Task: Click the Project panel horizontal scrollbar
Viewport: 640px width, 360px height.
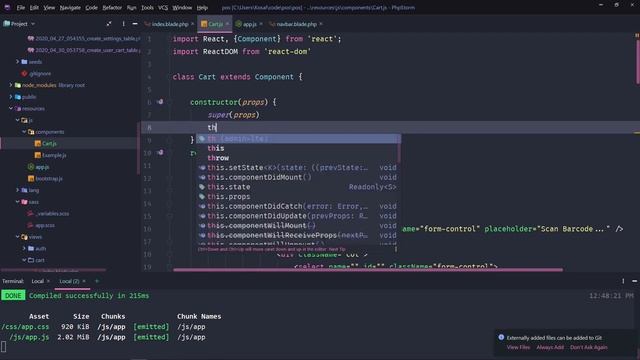Action: click(53, 270)
